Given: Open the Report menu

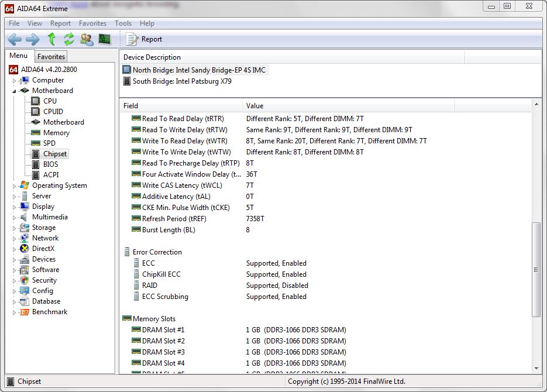Looking at the screenshot, I should tap(60, 23).
